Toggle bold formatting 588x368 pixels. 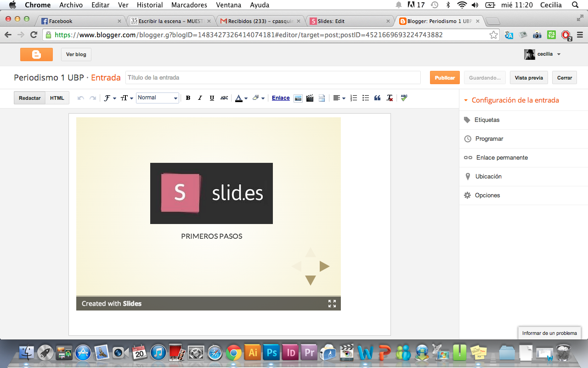[188, 98]
